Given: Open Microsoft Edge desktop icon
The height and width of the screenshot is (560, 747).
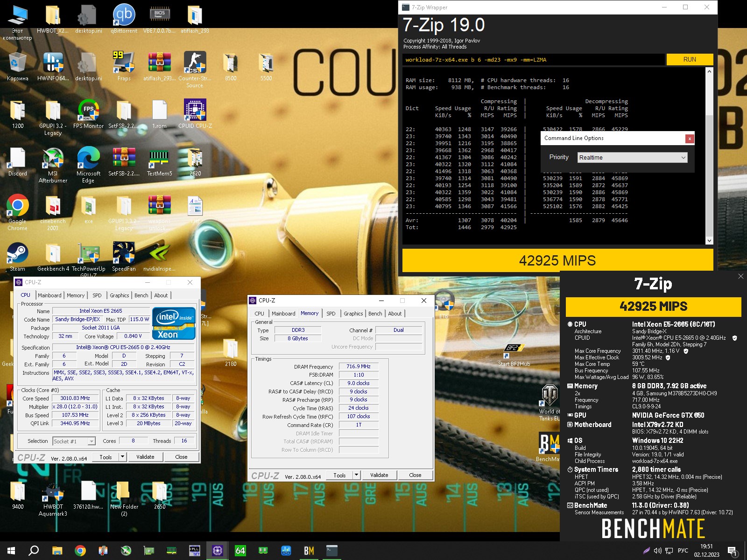Looking at the screenshot, I should click(x=88, y=164).
